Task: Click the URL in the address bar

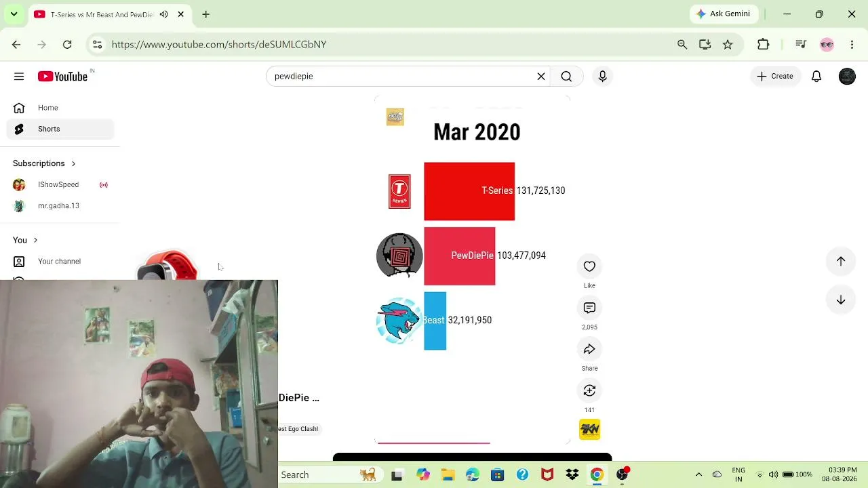Action: [219, 44]
